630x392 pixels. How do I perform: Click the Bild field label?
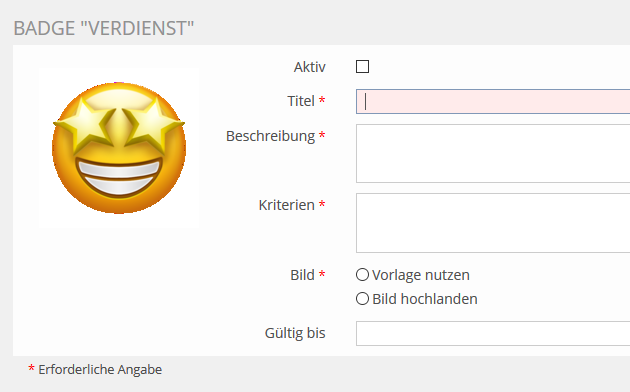pos(302,275)
